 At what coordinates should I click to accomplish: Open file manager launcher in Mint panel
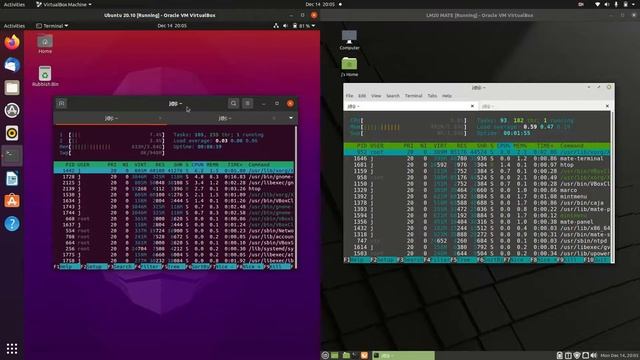click(346, 355)
